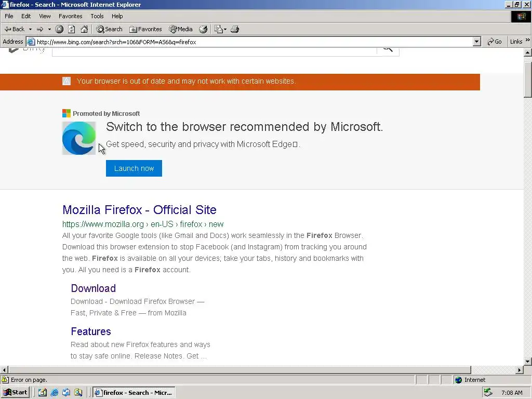Click the Print icon in toolbar
This screenshot has height=399, width=532.
(235, 29)
